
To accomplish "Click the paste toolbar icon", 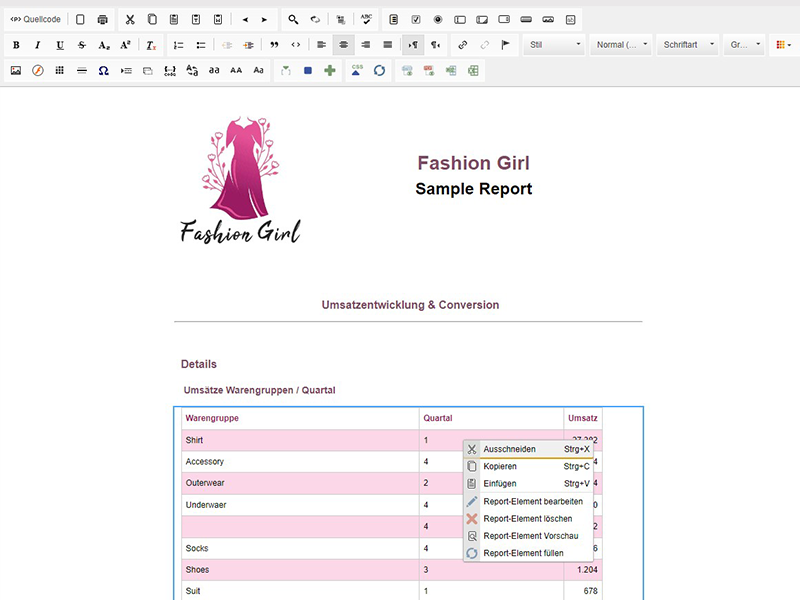I will pos(174,19).
